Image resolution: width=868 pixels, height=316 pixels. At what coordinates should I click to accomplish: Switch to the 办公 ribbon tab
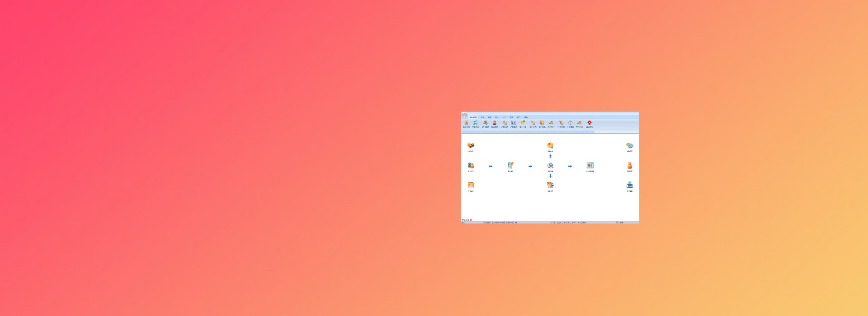(504, 117)
